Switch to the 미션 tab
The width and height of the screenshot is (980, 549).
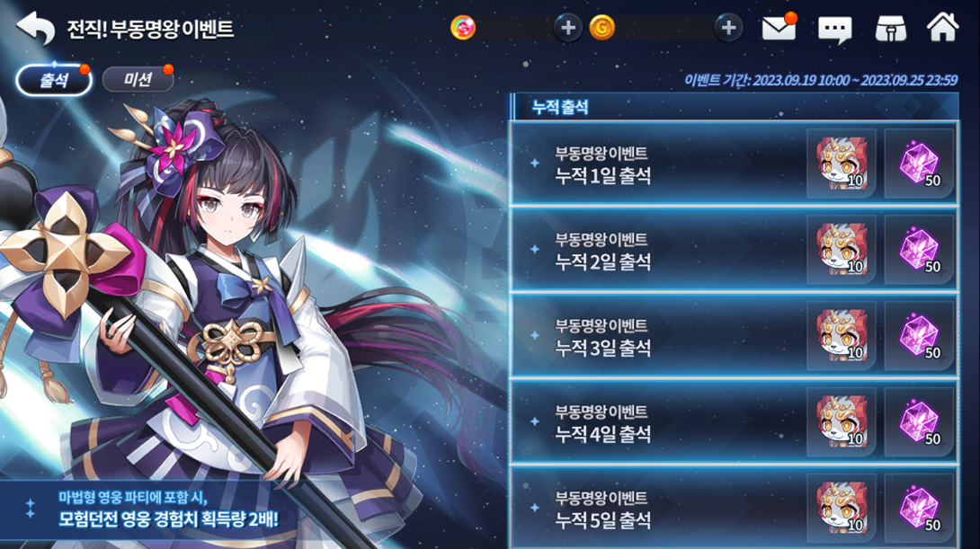pos(138,79)
